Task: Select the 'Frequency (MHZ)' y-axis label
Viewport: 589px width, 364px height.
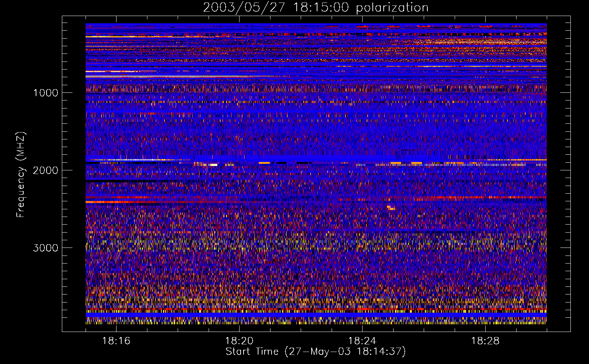Action: tap(21, 175)
